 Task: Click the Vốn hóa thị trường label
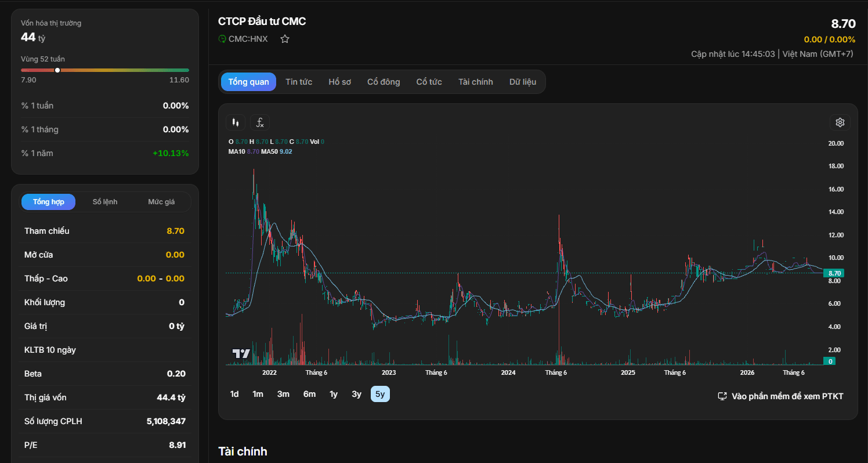[x=51, y=23]
